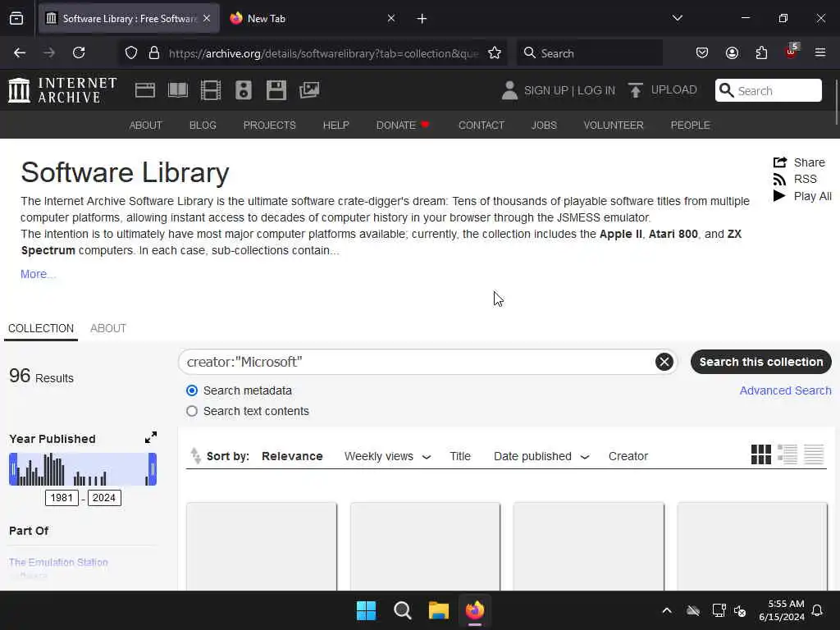Click the Share icon link
This screenshot has height=630, width=840.
pyautogui.click(x=799, y=162)
